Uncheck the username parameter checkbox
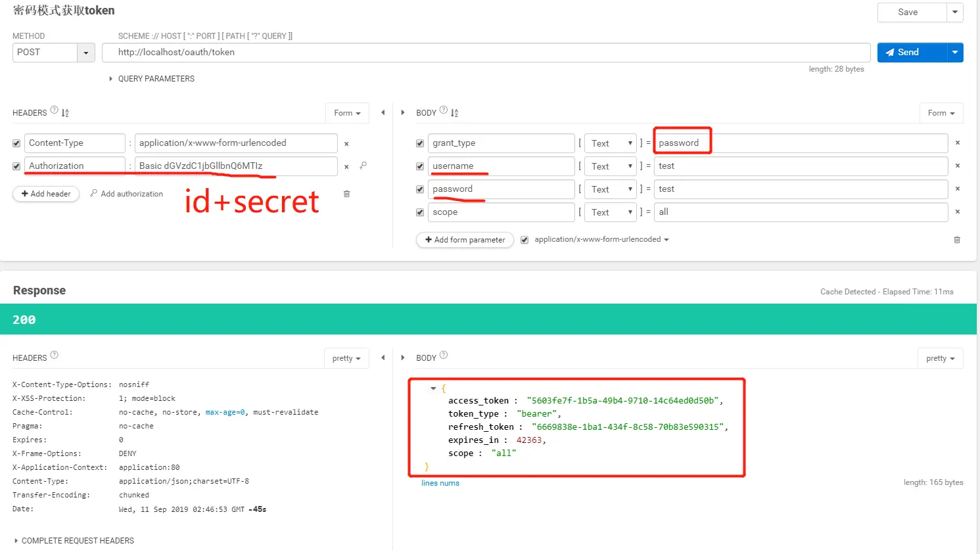 [x=420, y=166]
